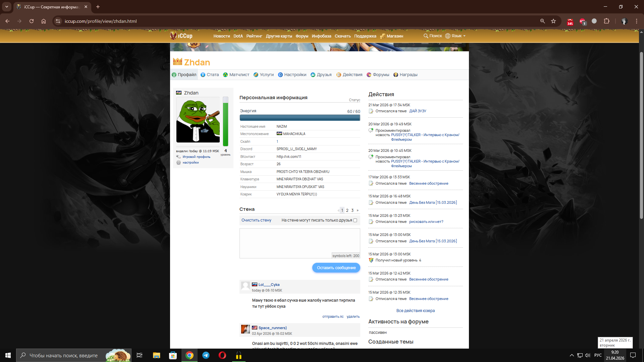The height and width of the screenshot is (362, 644).
Task: Enable friends-only wall posting checkbox
Action: [355, 220]
